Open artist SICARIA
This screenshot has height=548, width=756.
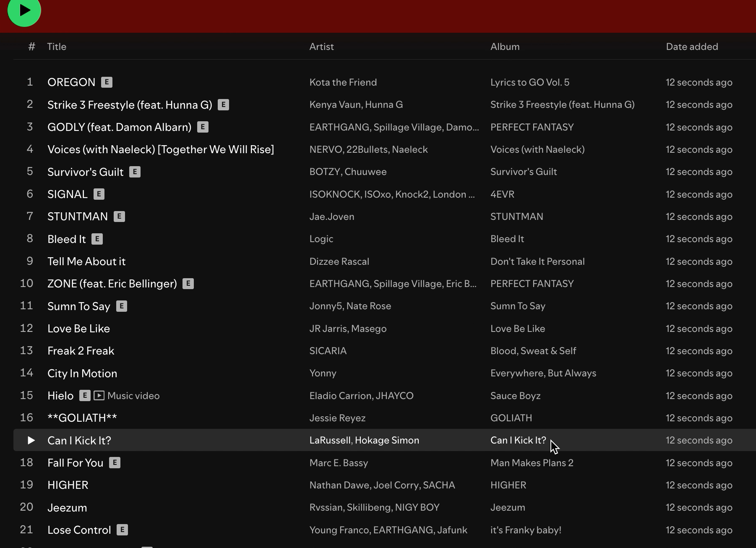click(328, 351)
